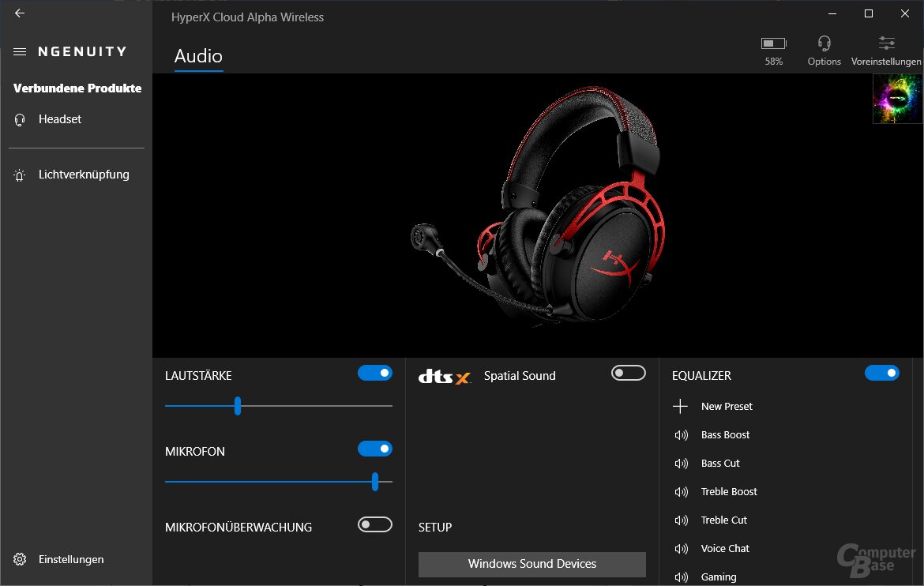924x586 pixels.
Task: Enable DTS Spatial Sound toggle
Action: (628, 373)
